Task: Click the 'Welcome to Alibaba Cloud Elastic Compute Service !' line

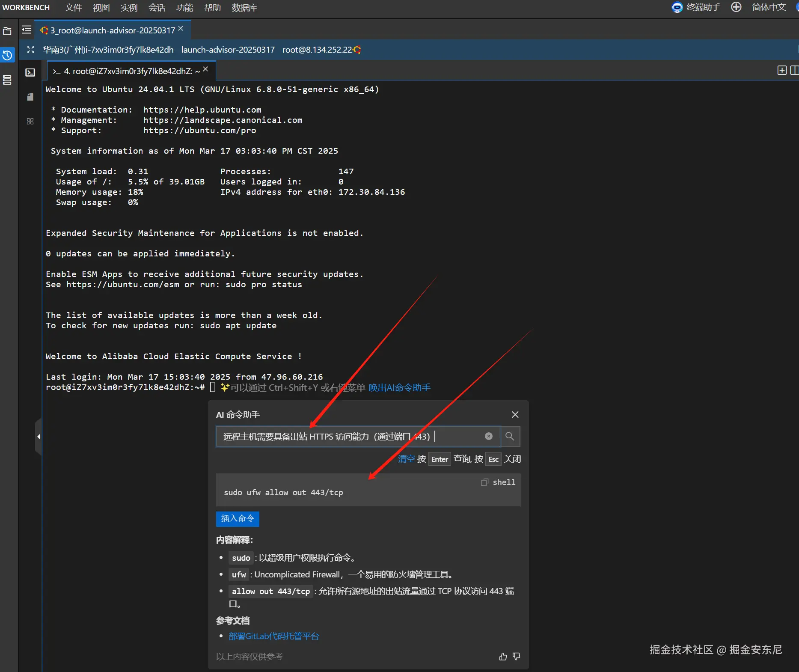Action: coord(174,357)
